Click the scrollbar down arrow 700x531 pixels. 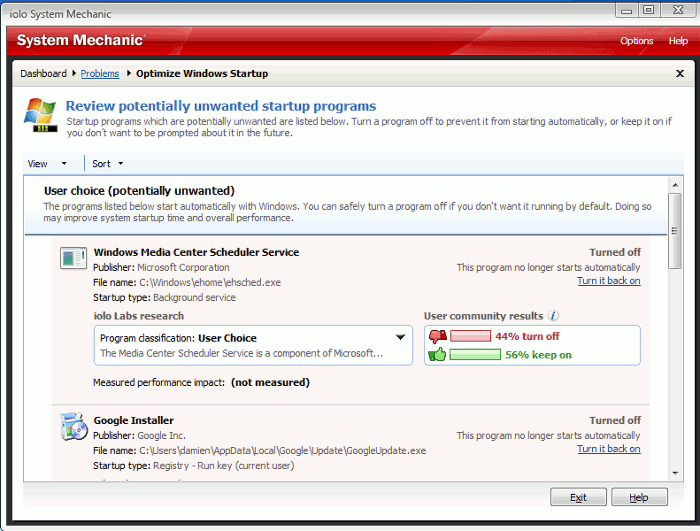pyautogui.click(x=675, y=473)
